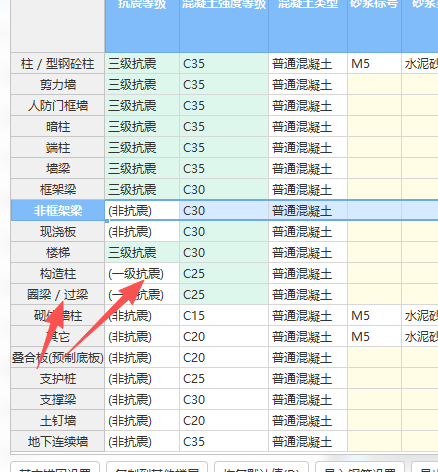Click C30 cell in 非框架梁 row

point(224,210)
